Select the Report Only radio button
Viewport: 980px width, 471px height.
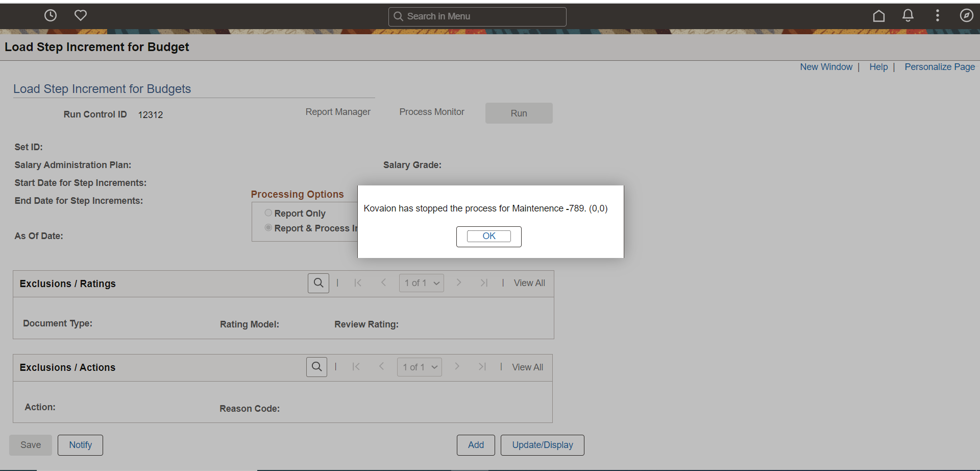[268, 213]
